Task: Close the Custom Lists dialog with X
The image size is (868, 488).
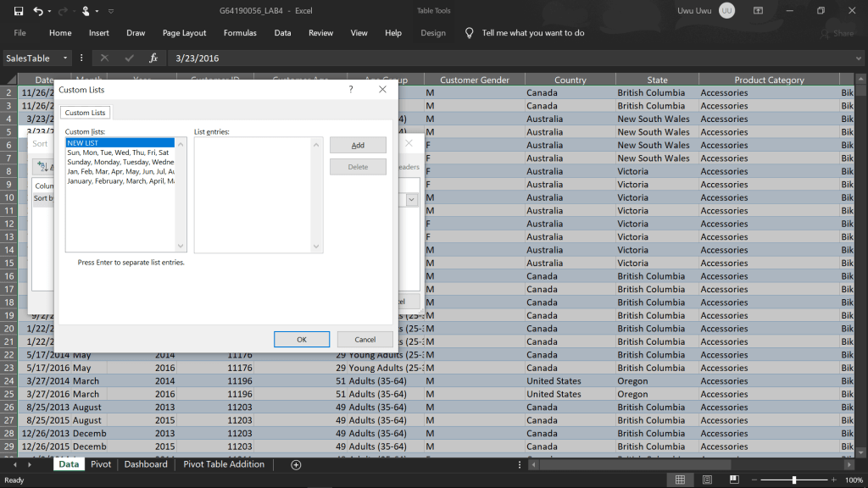Action: [x=382, y=89]
